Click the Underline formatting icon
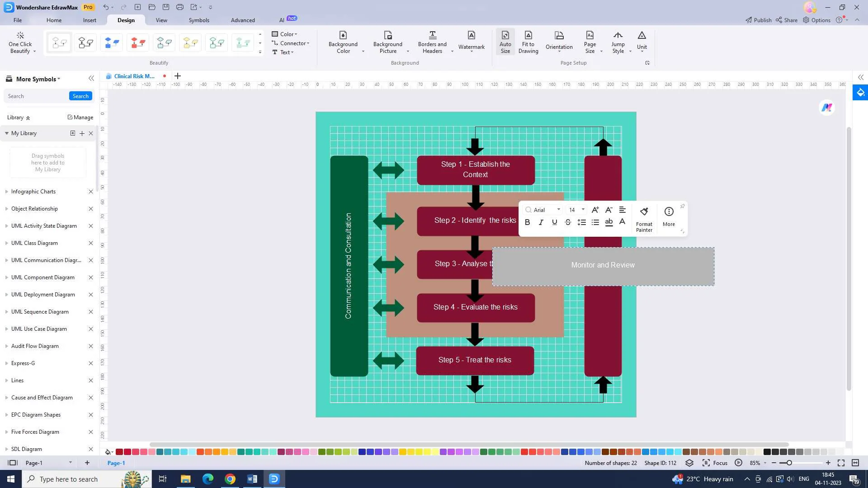This screenshot has width=868, height=488. 554,222
